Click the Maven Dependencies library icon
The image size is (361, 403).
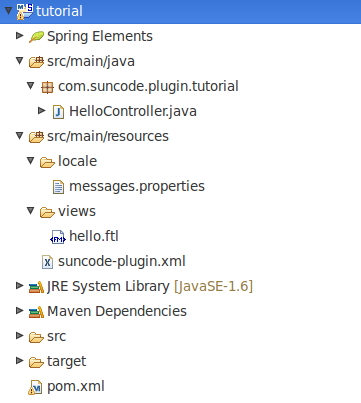click(36, 312)
